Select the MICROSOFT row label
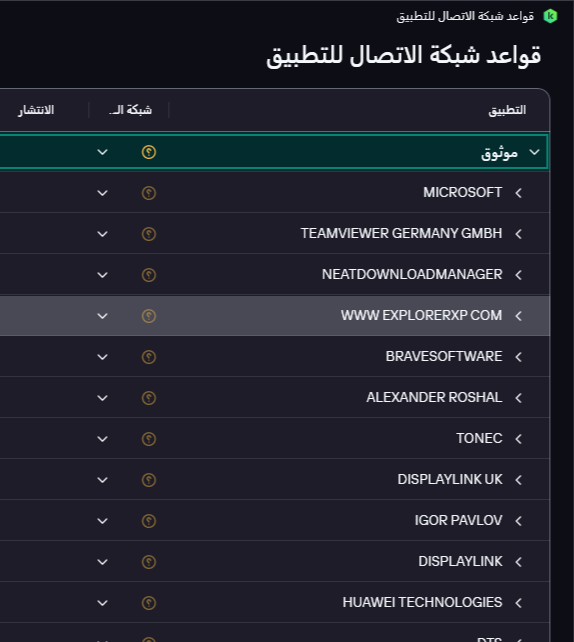Screen dimensions: 574x642 tap(462, 192)
